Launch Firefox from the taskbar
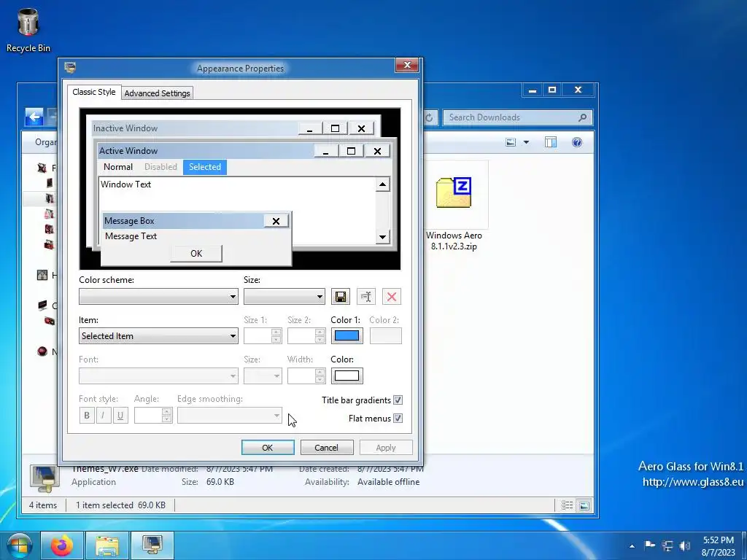 (x=62, y=545)
